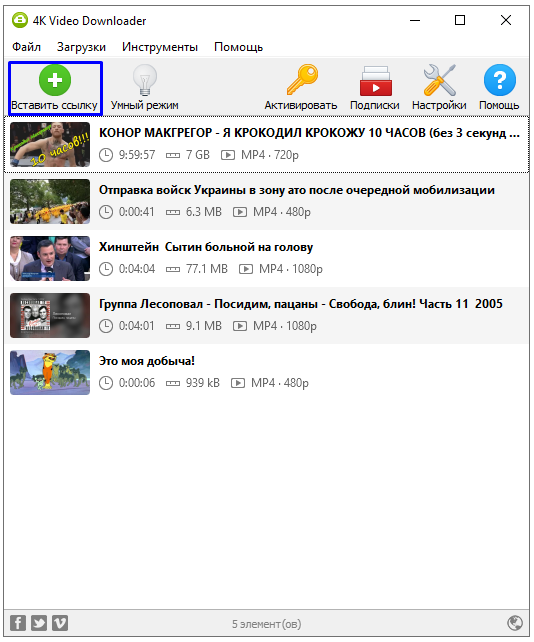534x642 pixels.
Task: Minimize the 4K Video Downloader window
Action: coord(415,20)
